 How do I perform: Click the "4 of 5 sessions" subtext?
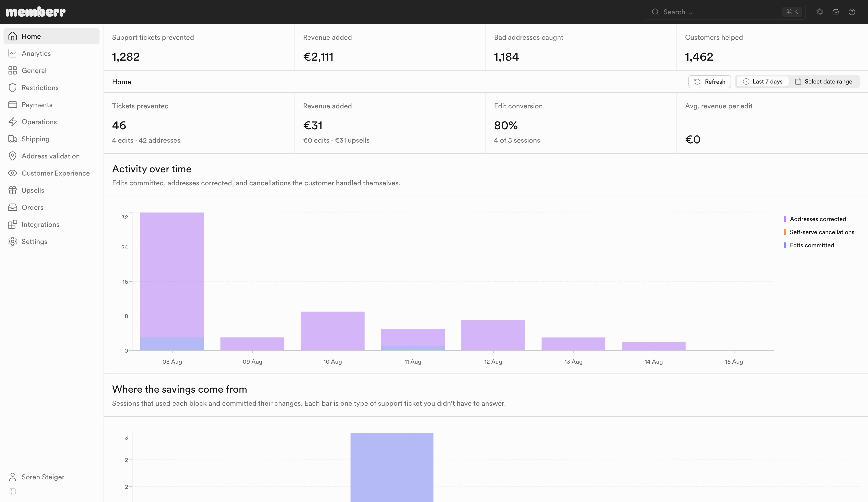[x=517, y=140]
